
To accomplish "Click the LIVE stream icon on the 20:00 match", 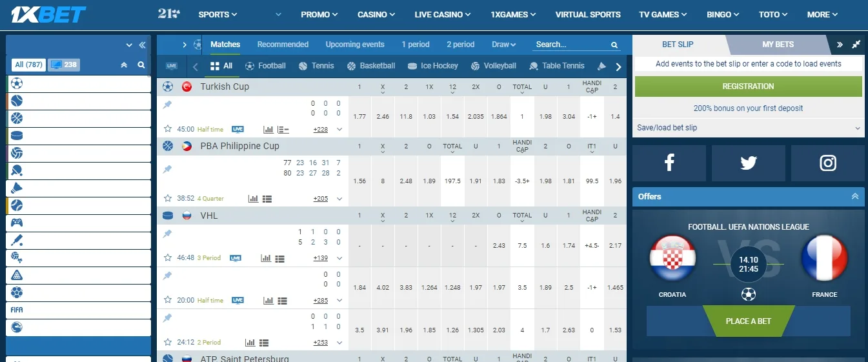I will point(237,300).
